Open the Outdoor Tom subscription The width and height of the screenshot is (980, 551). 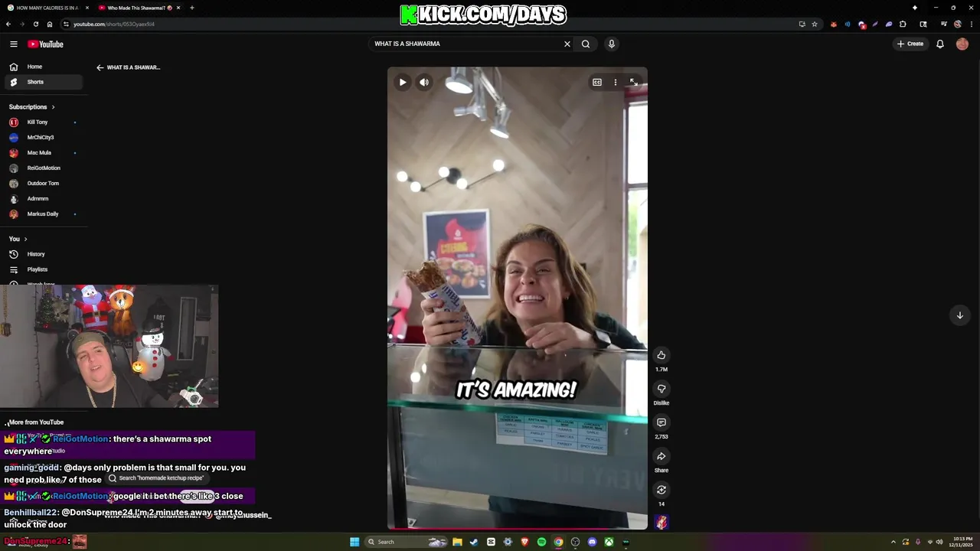(x=44, y=183)
